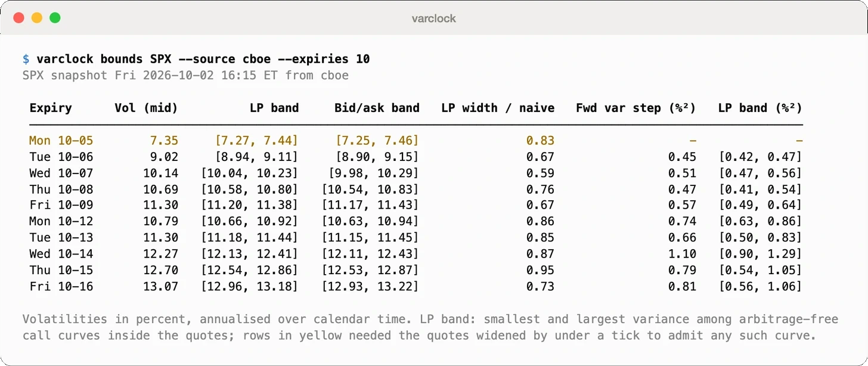
Task: Select the 'Fri 10-09' expiry cell
Action: [61, 205]
